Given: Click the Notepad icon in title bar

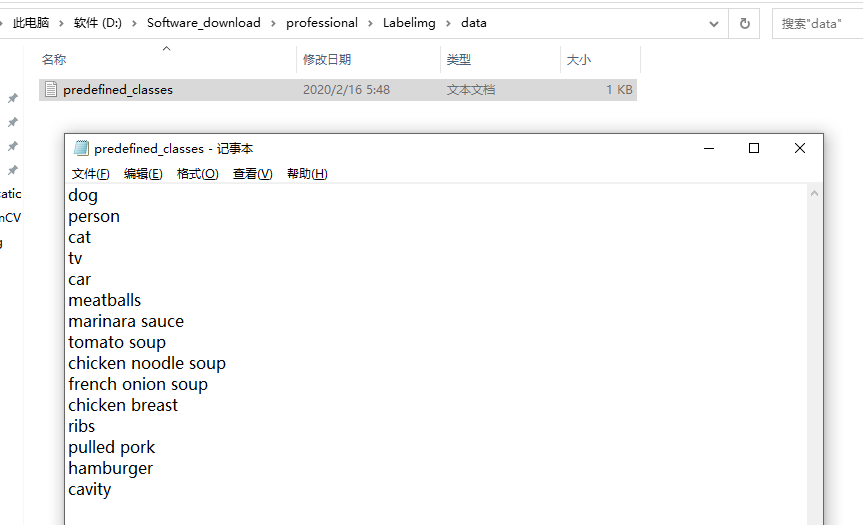Looking at the screenshot, I should tap(81, 148).
